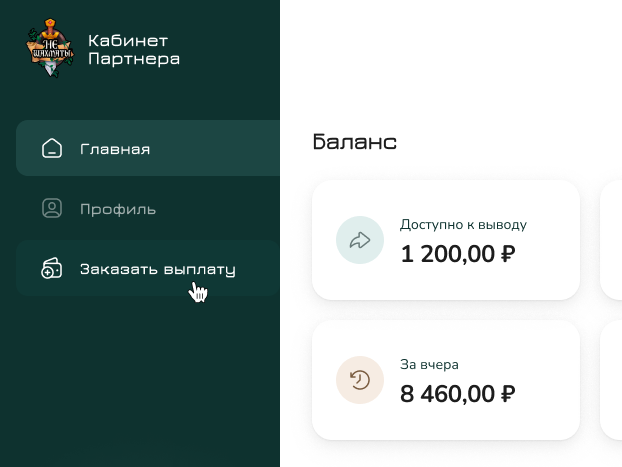
Task: Click the arrow icon in Доступно к выводу card
Action: pos(360,240)
